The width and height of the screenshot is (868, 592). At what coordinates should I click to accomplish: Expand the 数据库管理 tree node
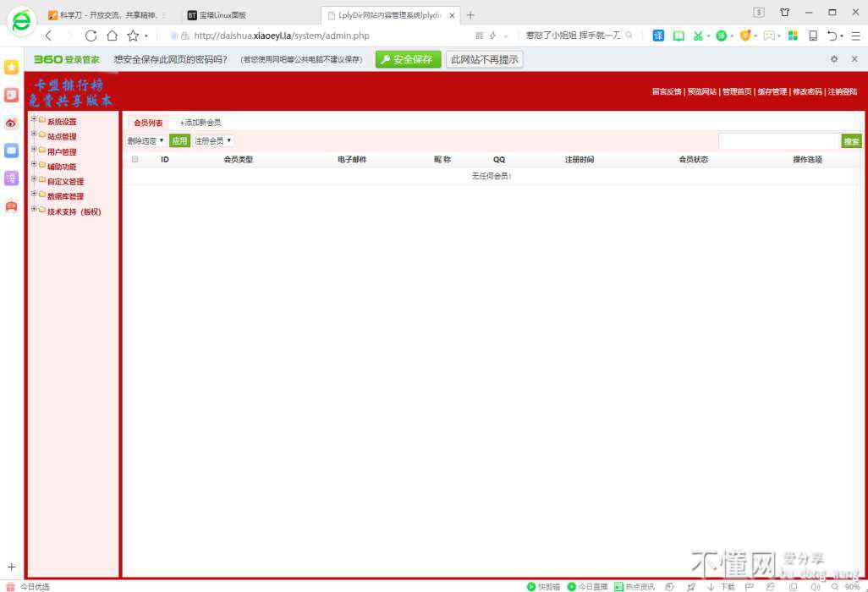(34, 194)
